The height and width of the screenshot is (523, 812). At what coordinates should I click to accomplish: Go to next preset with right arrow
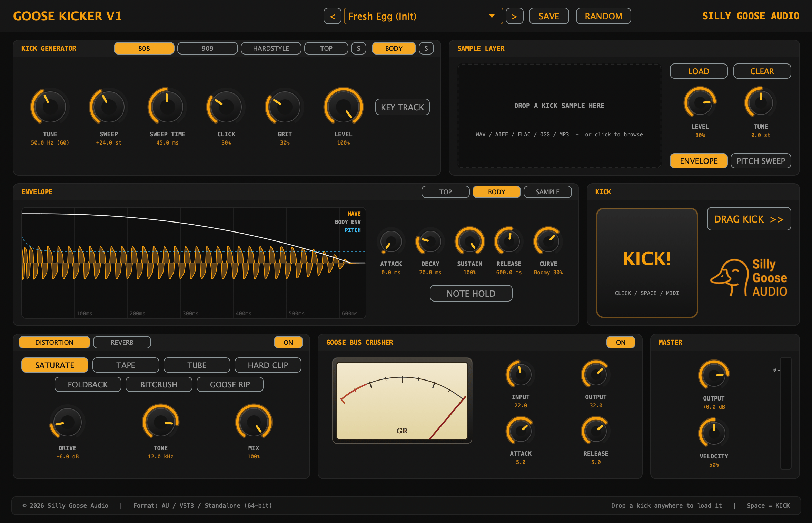(x=514, y=16)
